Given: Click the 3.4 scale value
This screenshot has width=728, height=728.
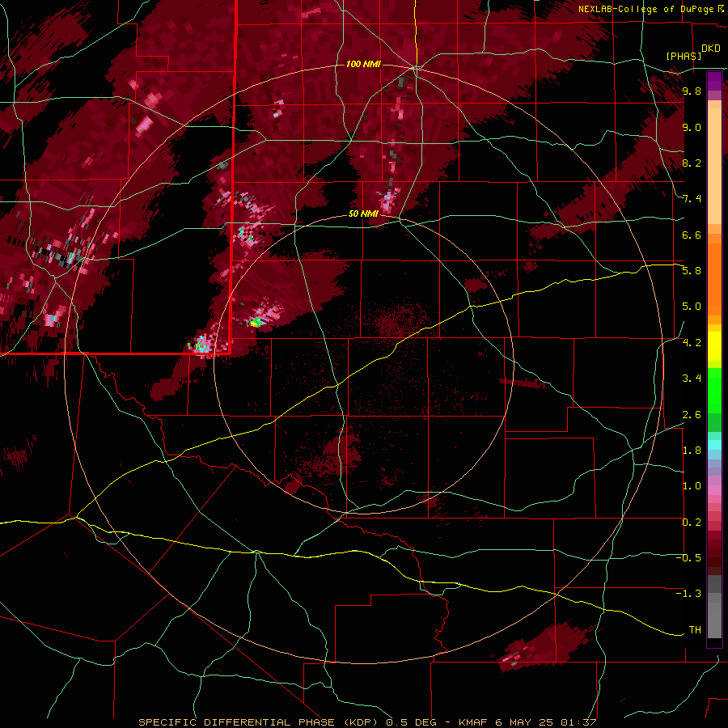Looking at the screenshot, I should click(692, 378).
